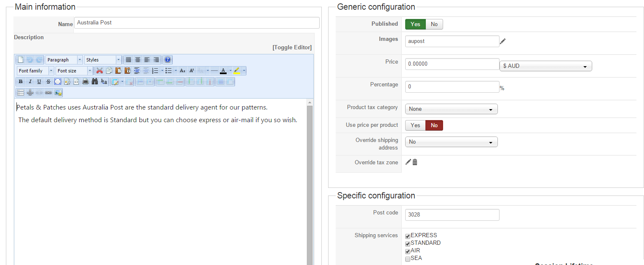Click the Toggle Editor link

coord(292,47)
